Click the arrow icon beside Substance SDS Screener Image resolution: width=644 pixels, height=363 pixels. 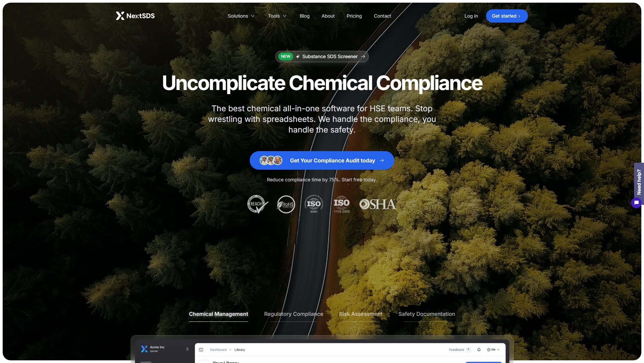pos(363,56)
